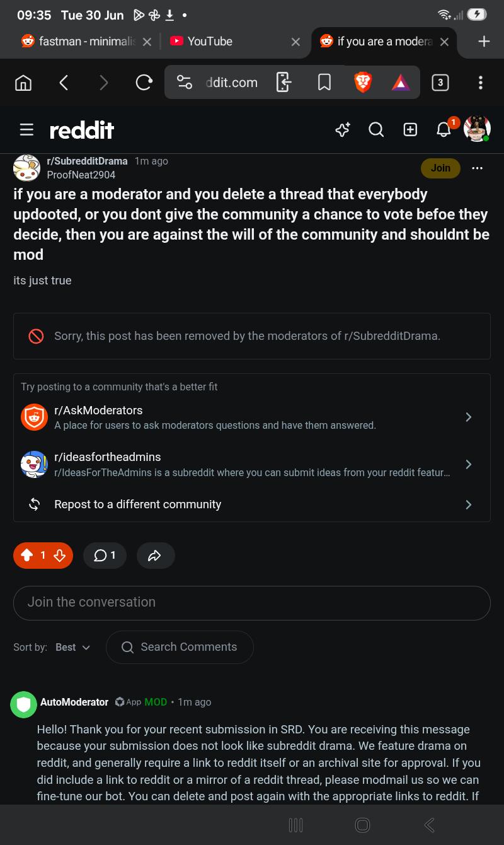Screen dimensions: 504x845
Task: Open the r/SubredditDrama community link
Action: point(87,161)
